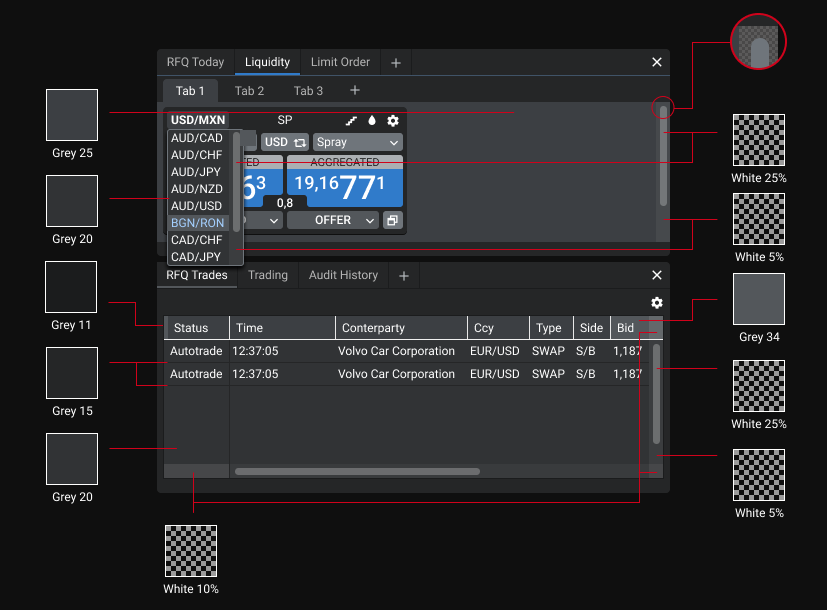Switch to the Audit History tab

coord(343,275)
